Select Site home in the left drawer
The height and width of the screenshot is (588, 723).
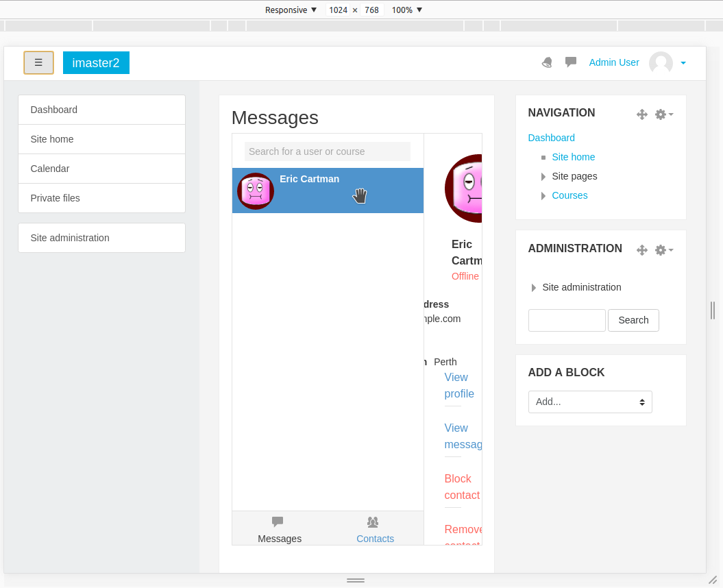(102, 139)
